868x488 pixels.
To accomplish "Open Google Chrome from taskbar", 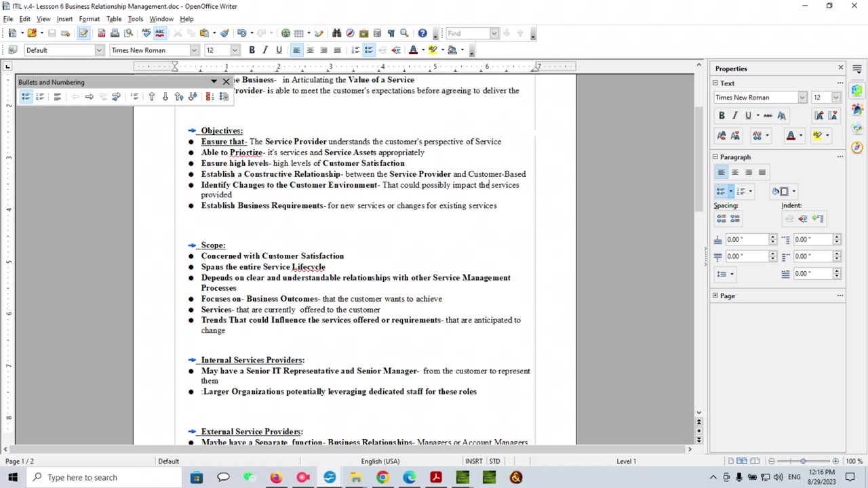I will tap(382, 477).
